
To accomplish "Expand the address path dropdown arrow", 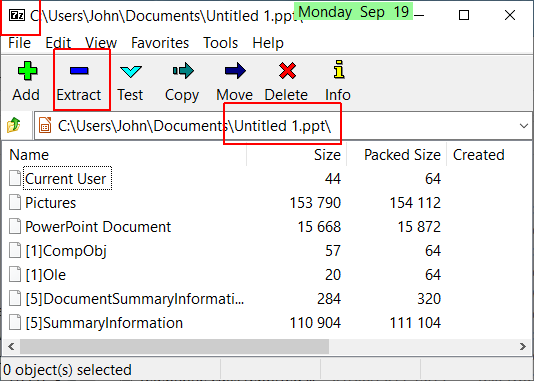I will 524,126.
